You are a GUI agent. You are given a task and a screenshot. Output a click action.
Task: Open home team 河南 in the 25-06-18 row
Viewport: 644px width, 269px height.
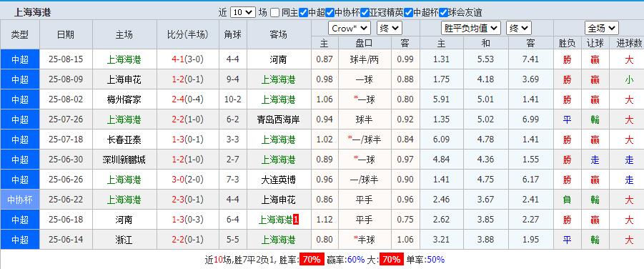[x=124, y=220]
